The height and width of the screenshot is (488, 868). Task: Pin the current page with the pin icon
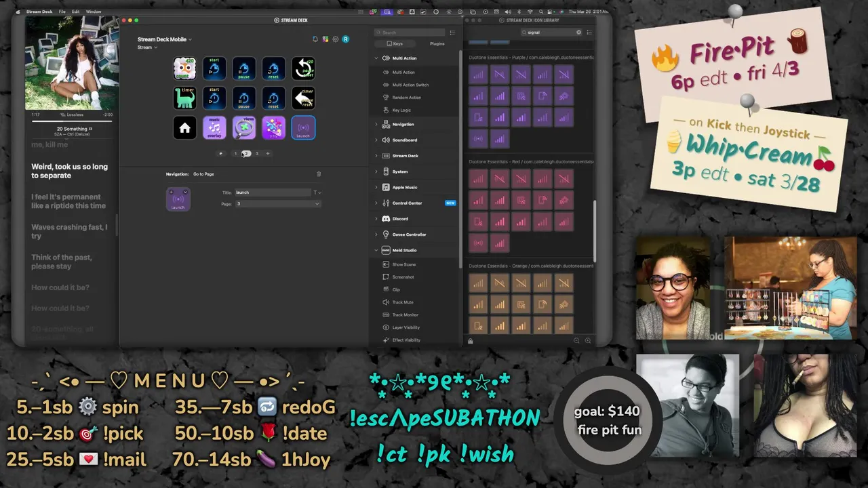pos(220,154)
